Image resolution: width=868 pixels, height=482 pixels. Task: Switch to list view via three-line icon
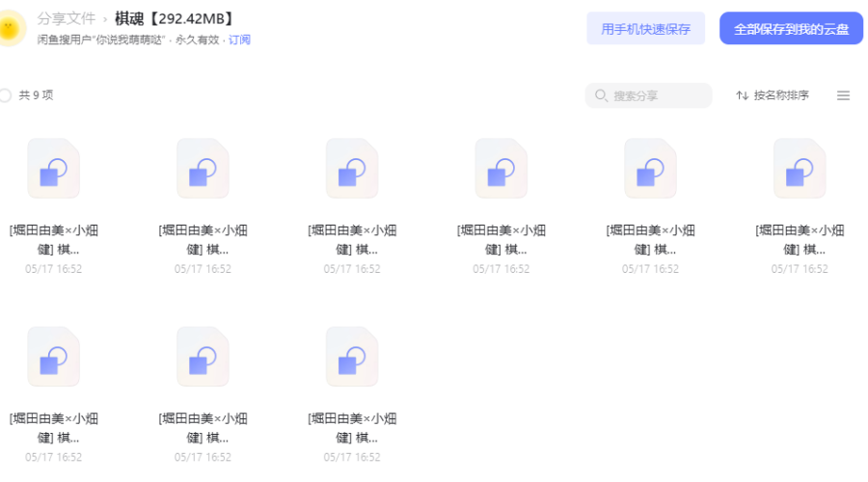tap(843, 95)
